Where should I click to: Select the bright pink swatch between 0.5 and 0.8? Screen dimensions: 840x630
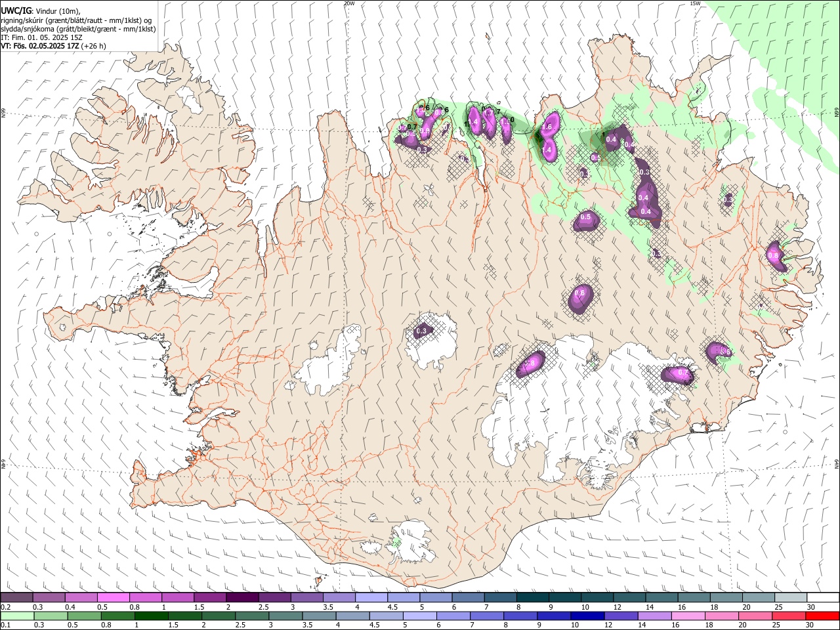pos(113,597)
